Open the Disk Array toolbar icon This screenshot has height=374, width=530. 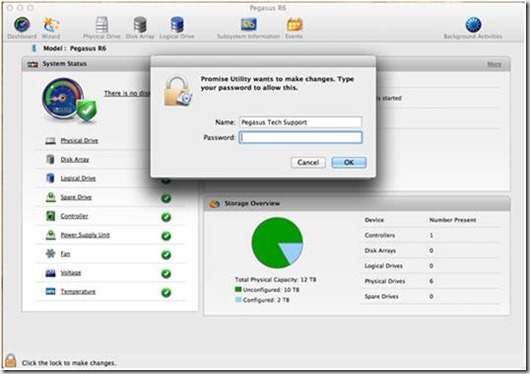pos(140,24)
